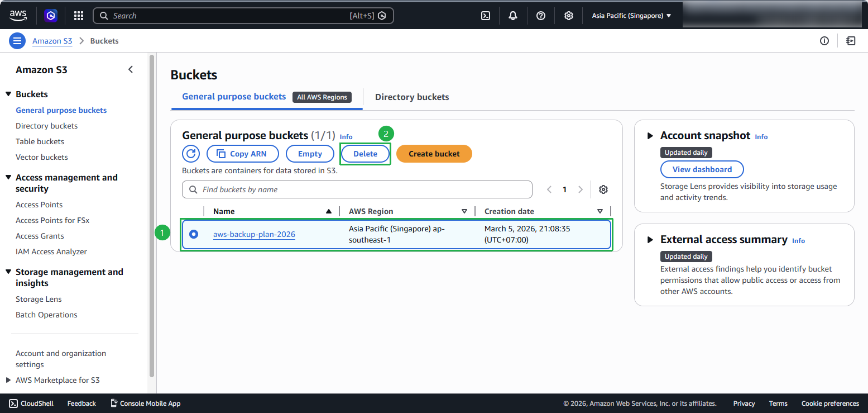The width and height of the screenshot is (868, 413).
Task: Open the settings gear in top bar
Action: tap(568, 16)
